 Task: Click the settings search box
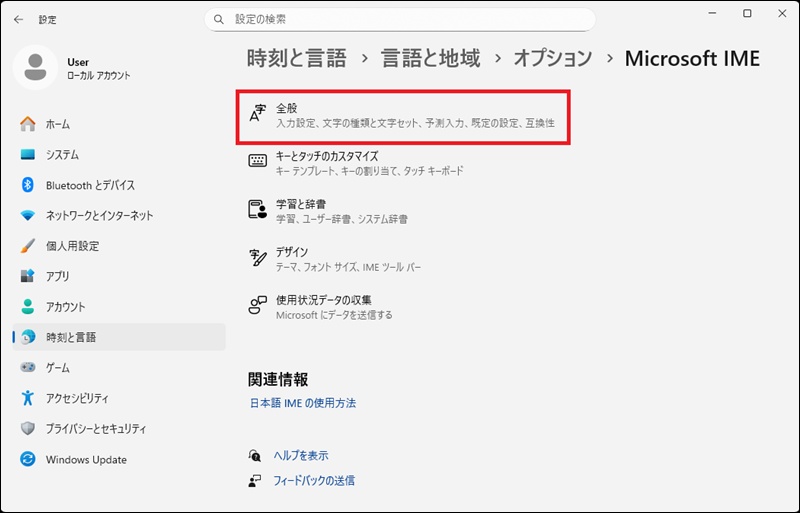tap(400, 19)
